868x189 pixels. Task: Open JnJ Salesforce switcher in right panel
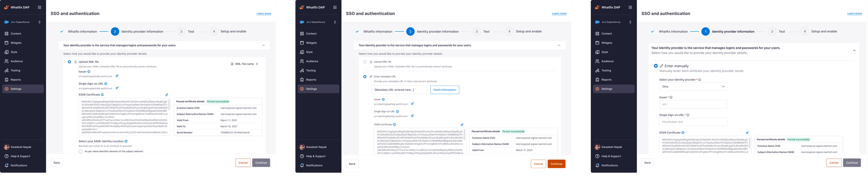pos(613,22)
